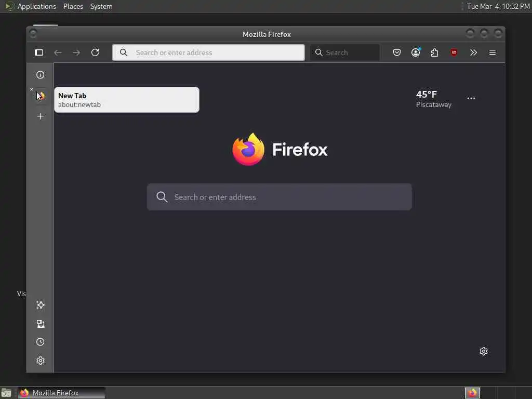Open the weather widget options menu
The height and width of the screenshot is (399, 532).
pyautogui.click(x=471, y=98)
